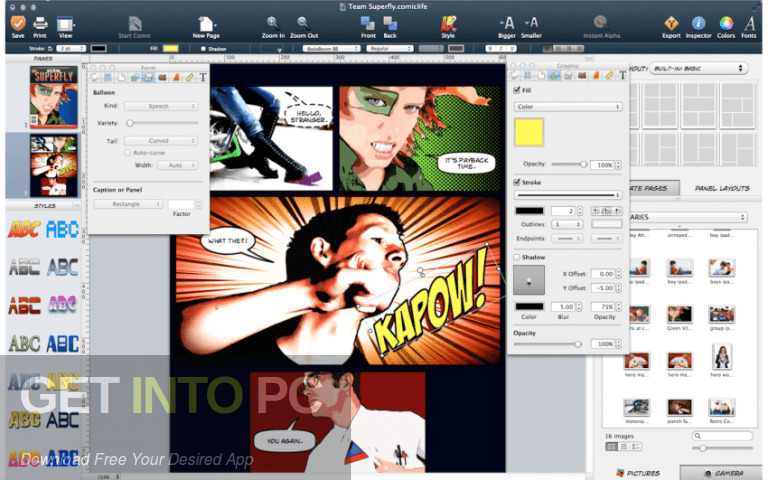Click the shadow Color swatch
This screenshot has height=480, width=768.
[529, 307]
